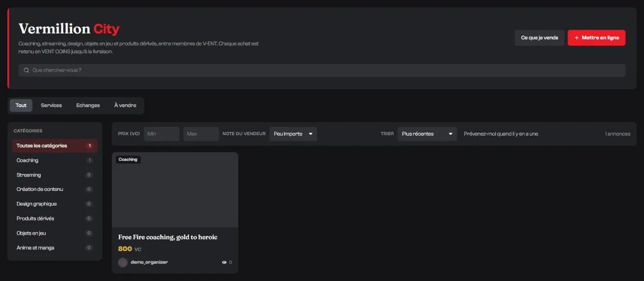Focus the Que cherchez-vous search field
This screenshot has height=281, width=644.
point(322,70)
